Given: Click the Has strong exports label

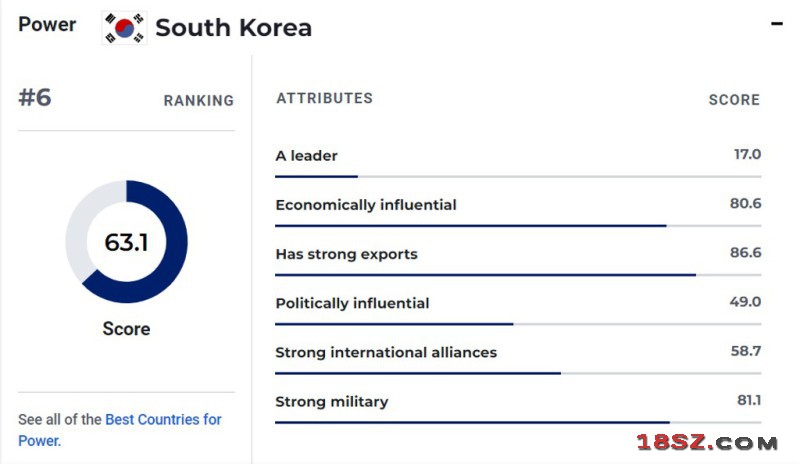Looking at the screenshot, I should click(346, 254).
